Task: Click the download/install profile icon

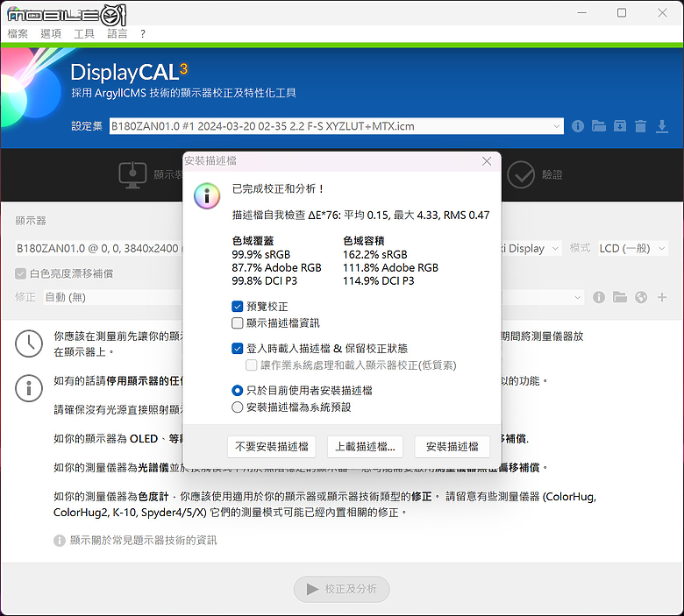Action: pos(662,126)
